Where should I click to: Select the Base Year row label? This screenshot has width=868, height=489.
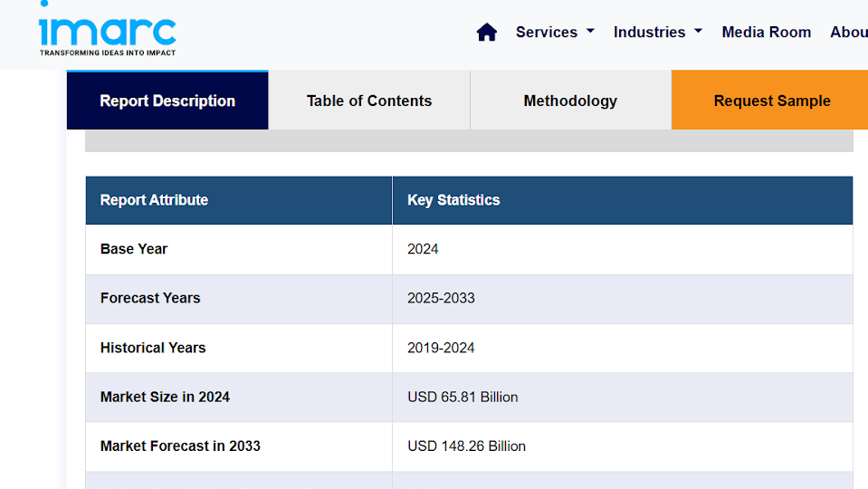134,249
